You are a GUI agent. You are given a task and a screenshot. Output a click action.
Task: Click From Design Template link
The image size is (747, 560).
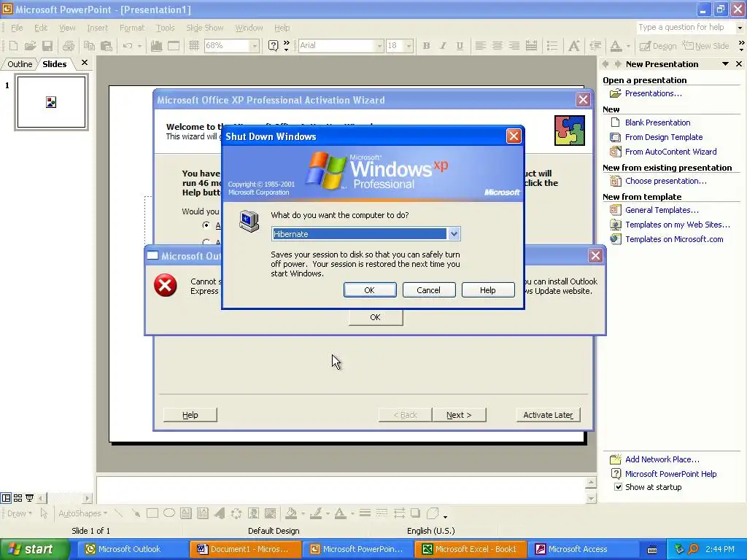click(664, 137)
